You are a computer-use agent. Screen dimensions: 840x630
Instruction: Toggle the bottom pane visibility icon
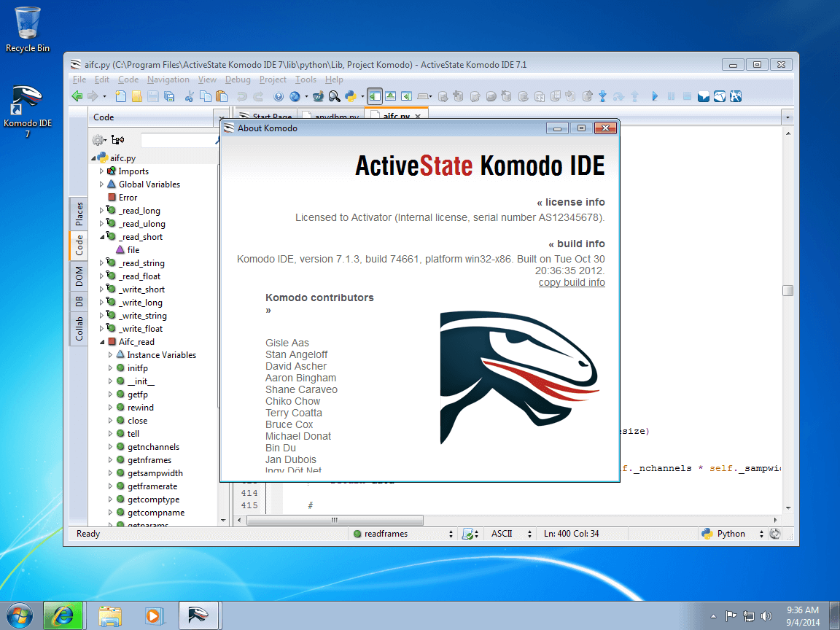point(391,96)
